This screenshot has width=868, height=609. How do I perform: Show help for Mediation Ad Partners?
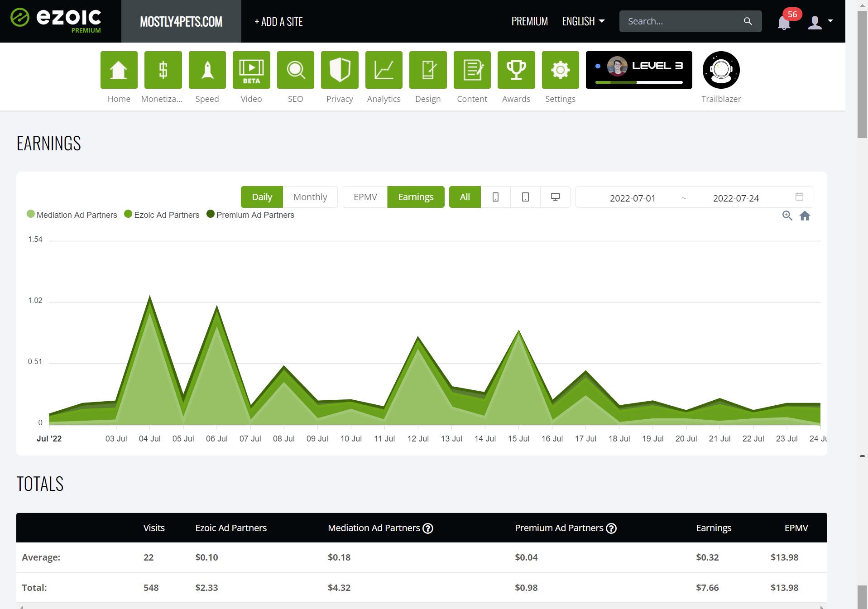coord(428,528)
